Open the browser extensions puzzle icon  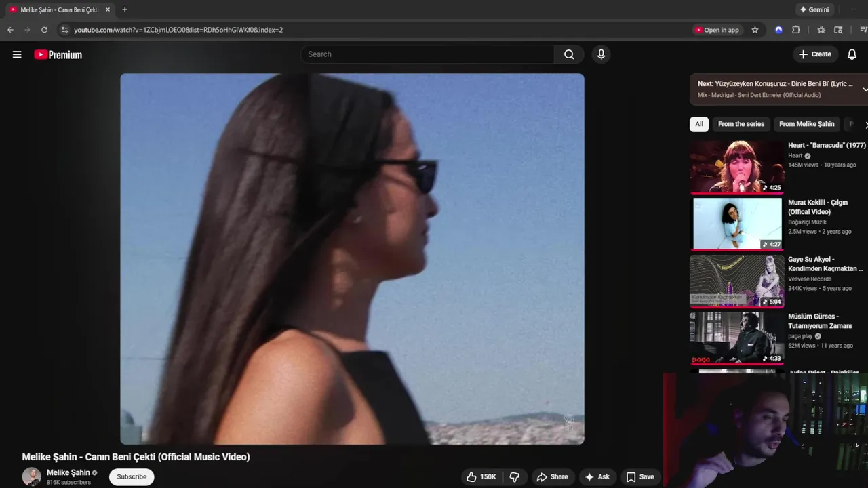(x=796, y=30)
